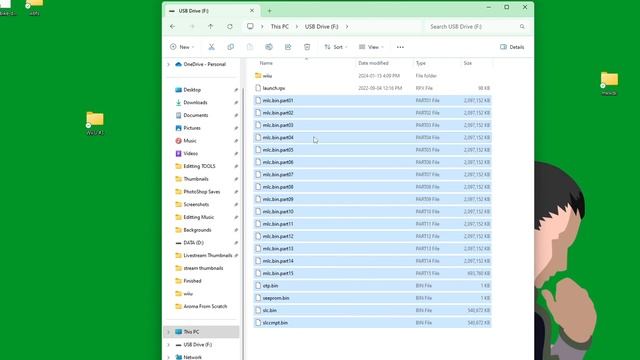Go back with the Back arrow
640x360 pixels.
[x=173, y=27]
